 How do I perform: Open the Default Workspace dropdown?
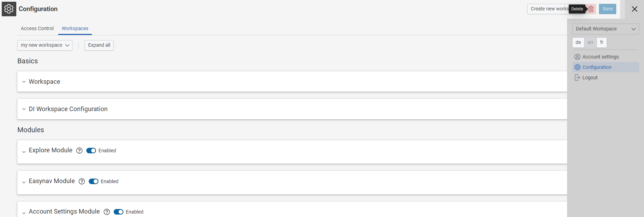605,29
